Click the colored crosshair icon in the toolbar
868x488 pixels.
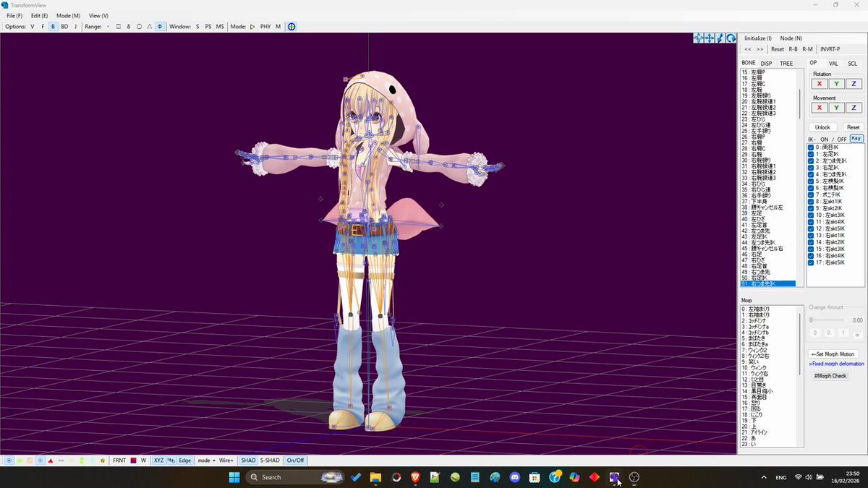pos(292,27)
